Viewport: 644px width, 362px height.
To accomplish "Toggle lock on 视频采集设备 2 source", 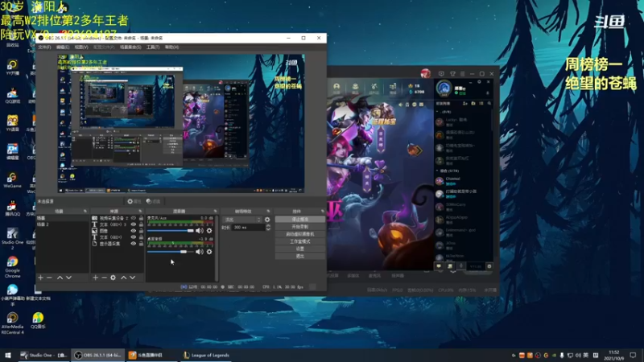I will point(141,218).
